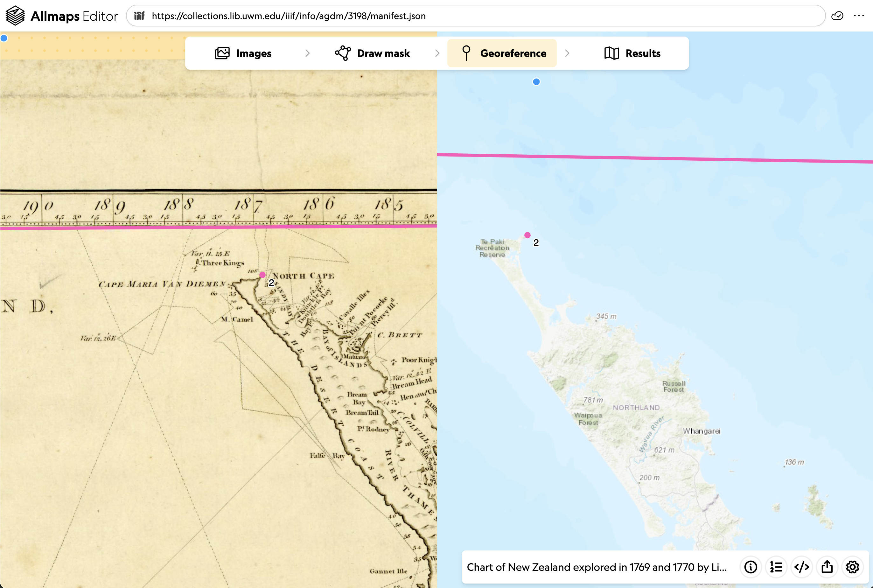Open the numbered control points list
This screenshot has width=873, height=588.
776,567
